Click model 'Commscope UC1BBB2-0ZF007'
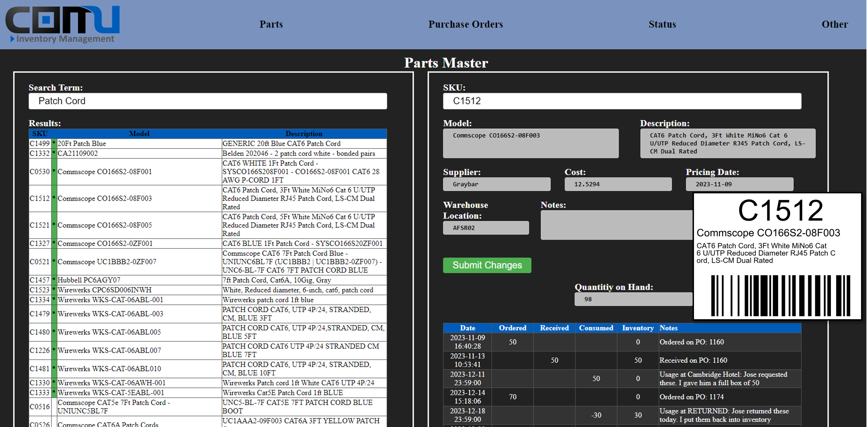Image resolution: width=868 pixels, height=427 pixels. (107, 262)
